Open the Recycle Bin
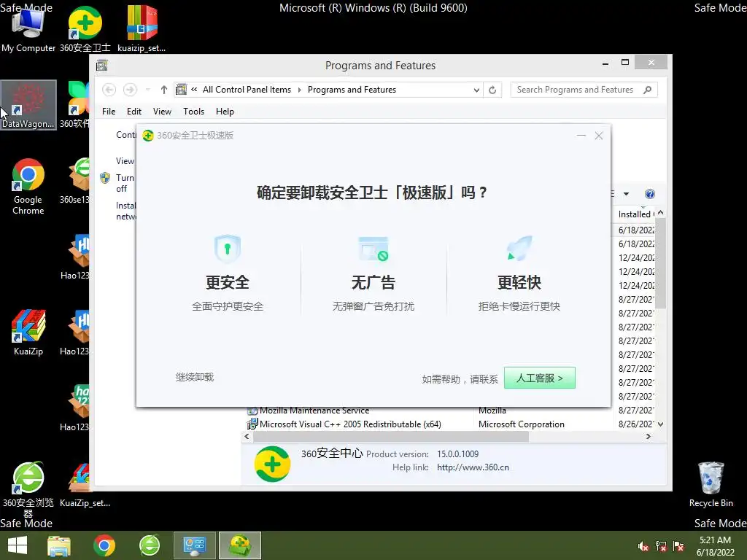The height and width of the screenshot is (560, 747). click(x=711, y=484)
